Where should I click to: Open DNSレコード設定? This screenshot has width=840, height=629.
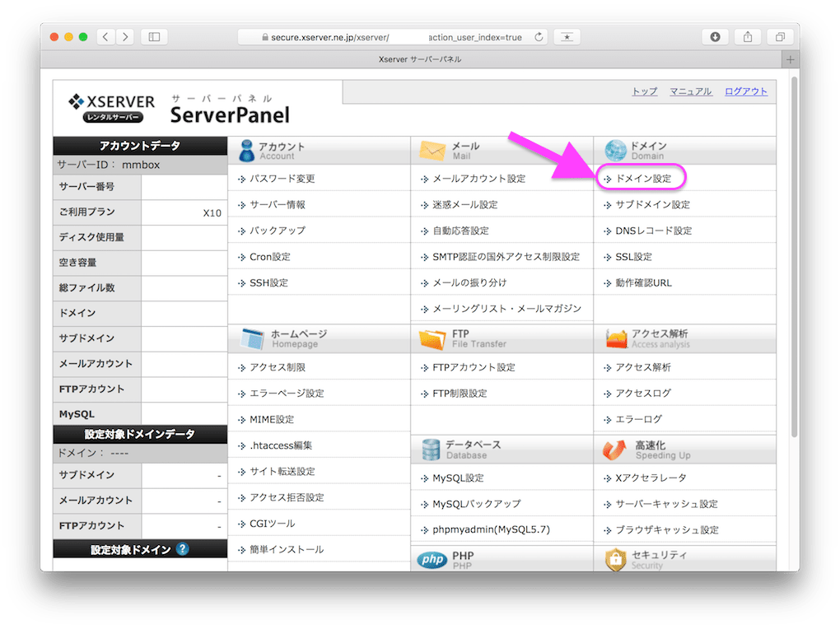[654, 231]
